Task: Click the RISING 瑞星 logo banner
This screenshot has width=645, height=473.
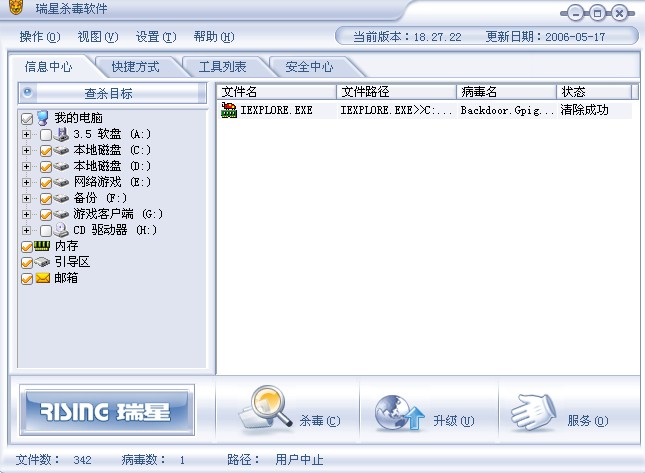Action: coord(107,410)
